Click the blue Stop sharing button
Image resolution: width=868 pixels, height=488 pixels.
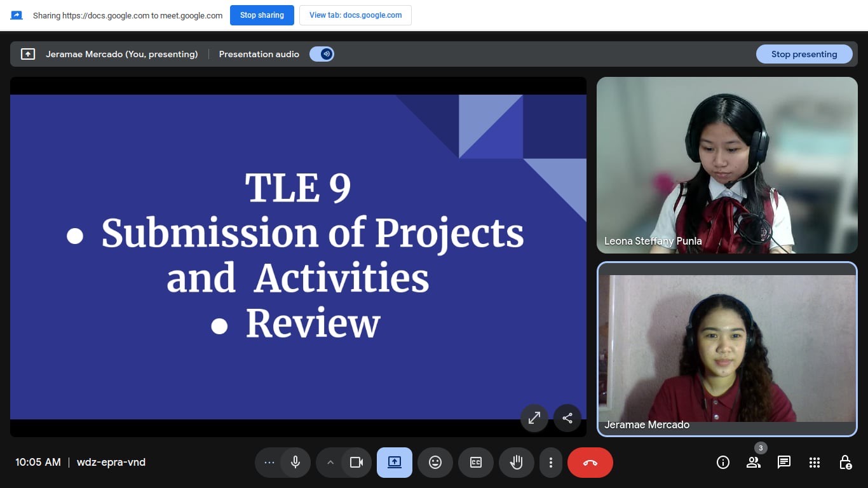(262, 15)
